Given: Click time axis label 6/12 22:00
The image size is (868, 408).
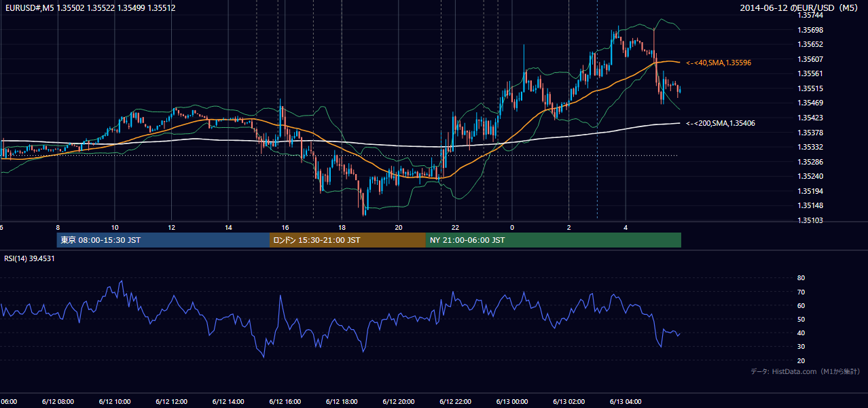Looking at the screenshot, I should point(455,402).
